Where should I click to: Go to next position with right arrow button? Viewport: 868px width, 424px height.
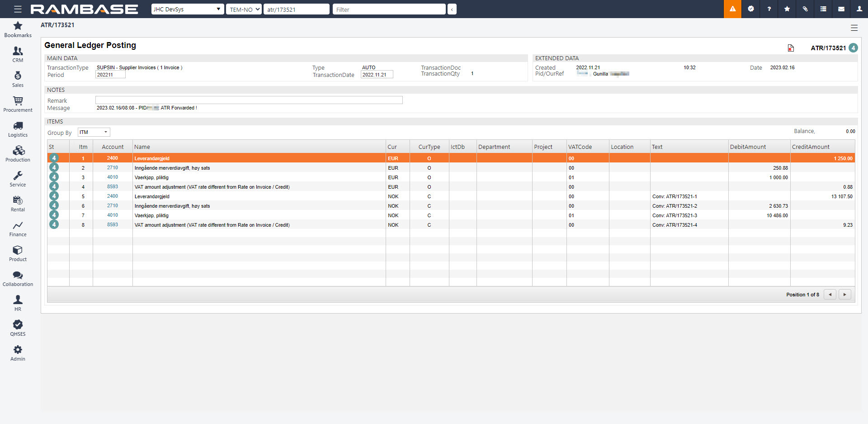coord(844,295)
